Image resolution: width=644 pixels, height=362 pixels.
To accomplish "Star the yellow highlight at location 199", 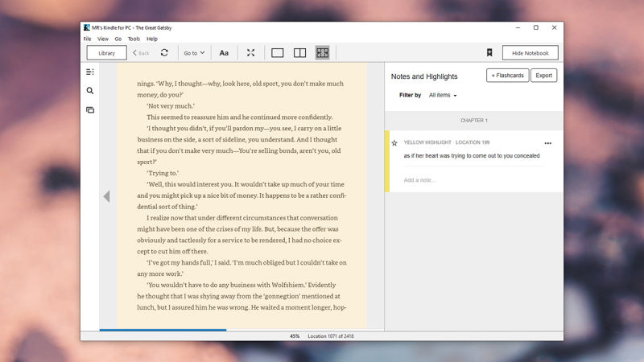I will coord(394,143).
